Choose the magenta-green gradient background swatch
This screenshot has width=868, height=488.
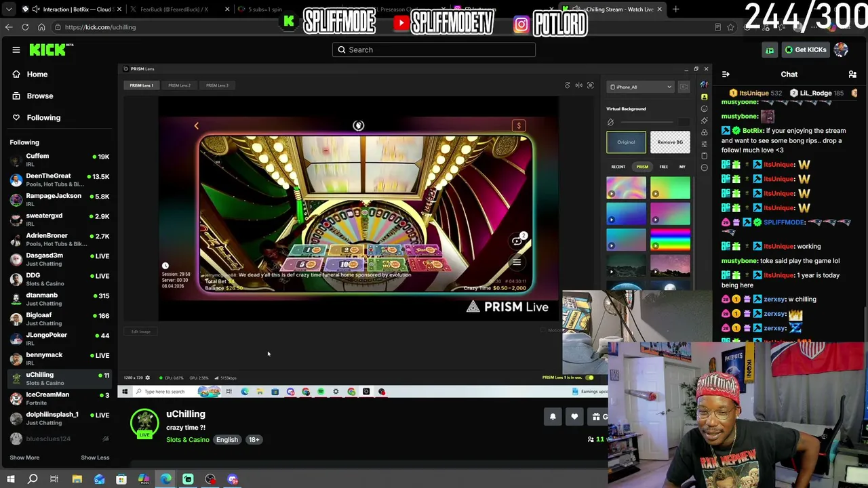[670, 213]
